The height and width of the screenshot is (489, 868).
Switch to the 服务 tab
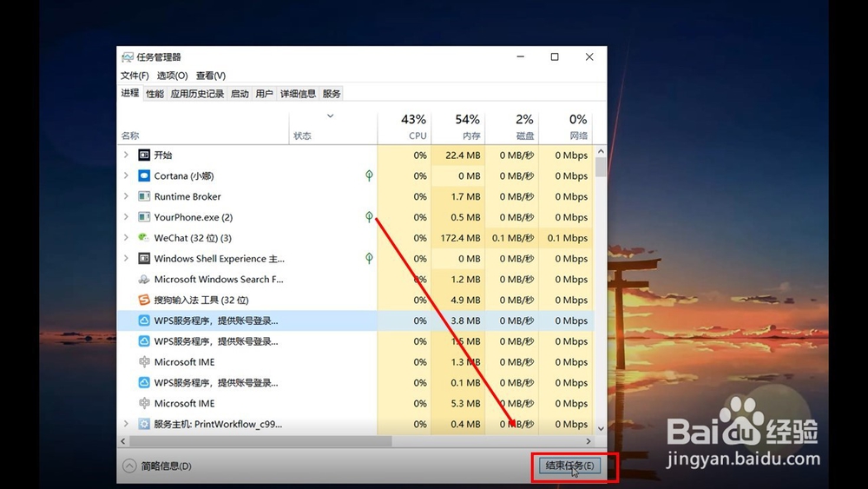tap(332, 94)
